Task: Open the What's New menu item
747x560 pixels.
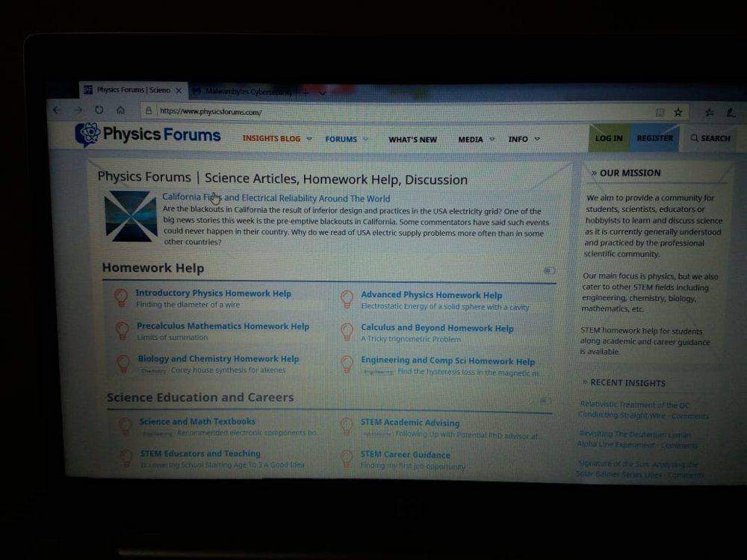Action: point(412,140)
